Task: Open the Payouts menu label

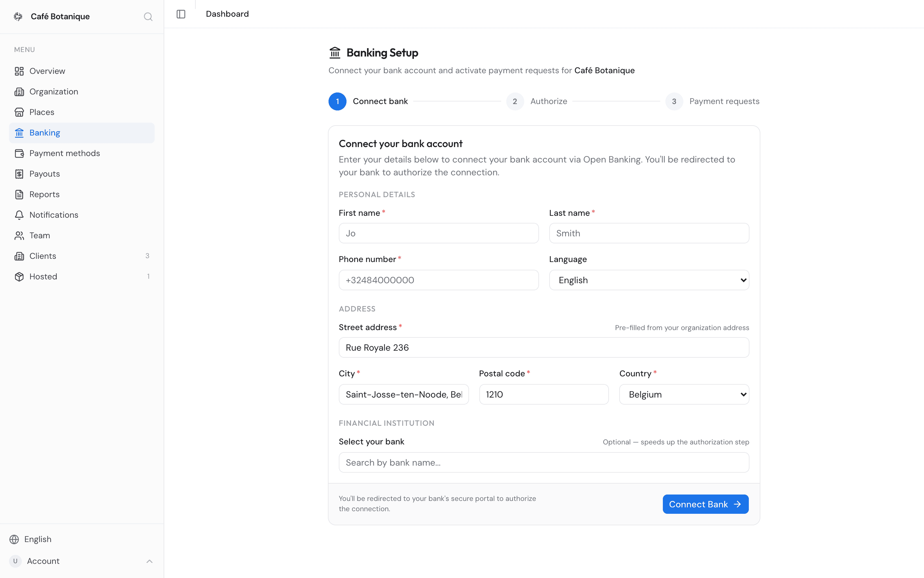Action: pyautogui.click(x=45, y=174)
